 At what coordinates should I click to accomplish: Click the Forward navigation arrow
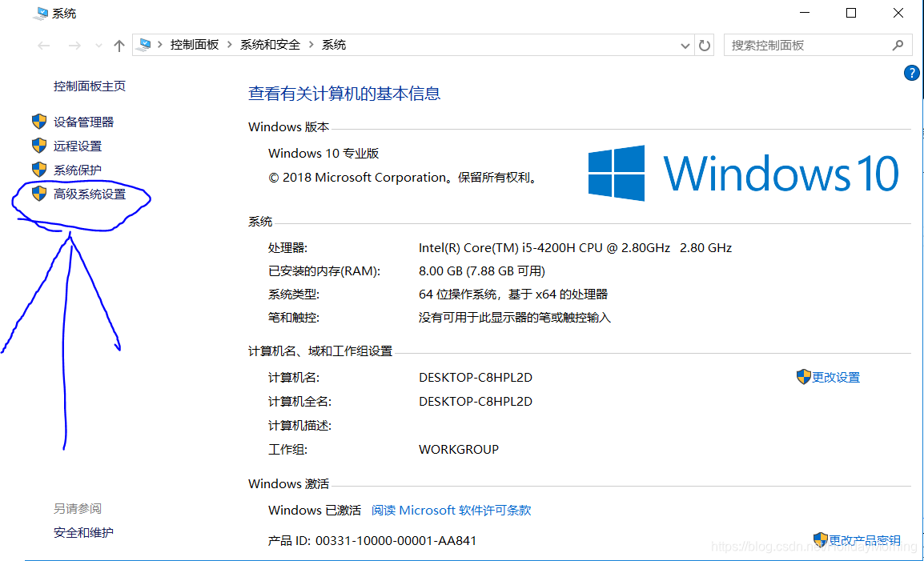point(74,46)
